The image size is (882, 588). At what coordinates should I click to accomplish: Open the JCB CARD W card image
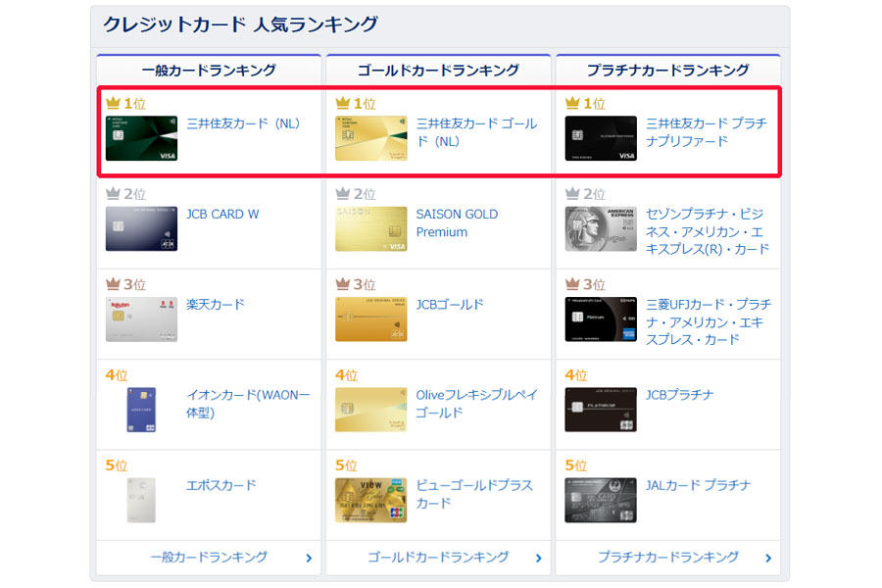pos(141,228)
